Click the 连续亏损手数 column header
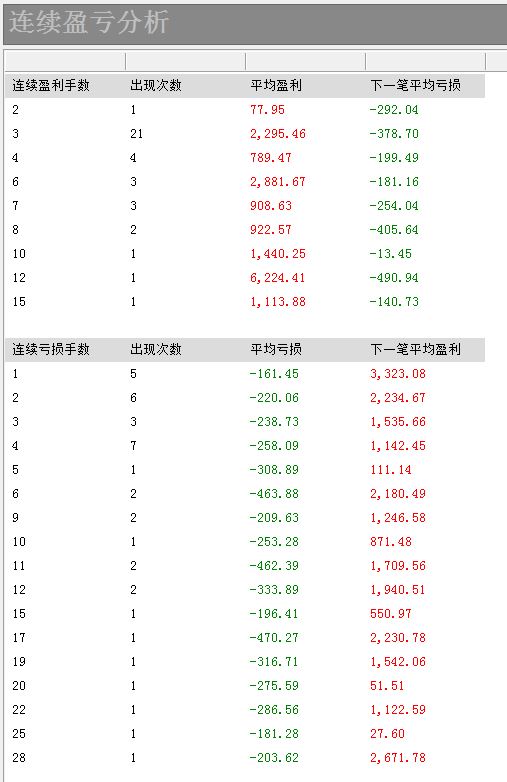Screen dimensions: 507x782 (x=51, y=349)
